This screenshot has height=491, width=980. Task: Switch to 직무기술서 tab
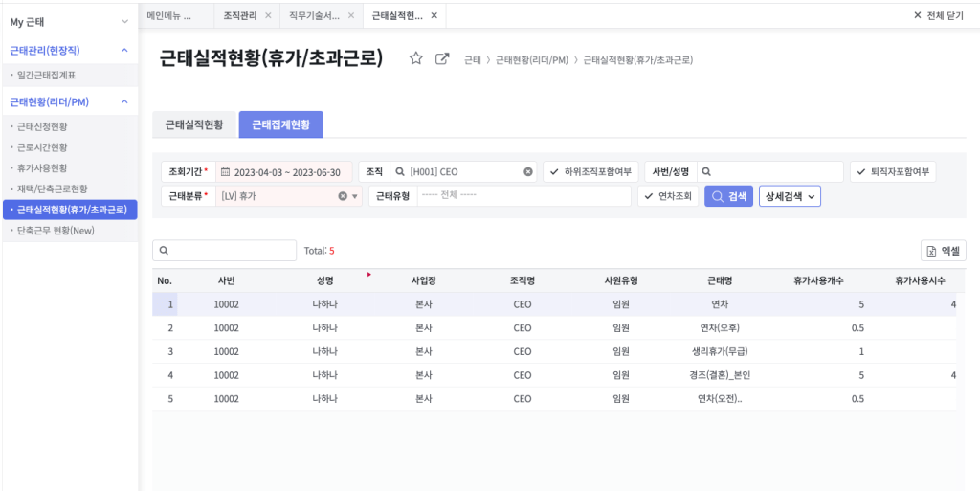pyautogui.click(x=314, y=15)
